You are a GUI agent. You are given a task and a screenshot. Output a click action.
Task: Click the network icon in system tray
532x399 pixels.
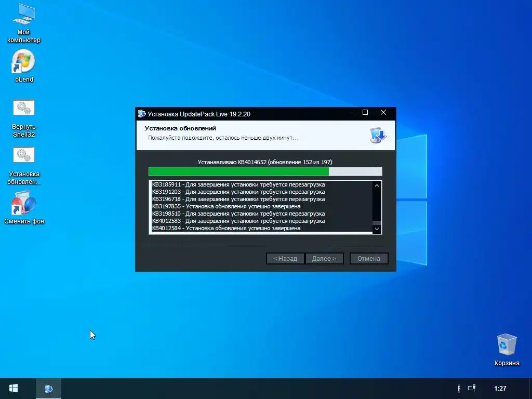(472, 388)
